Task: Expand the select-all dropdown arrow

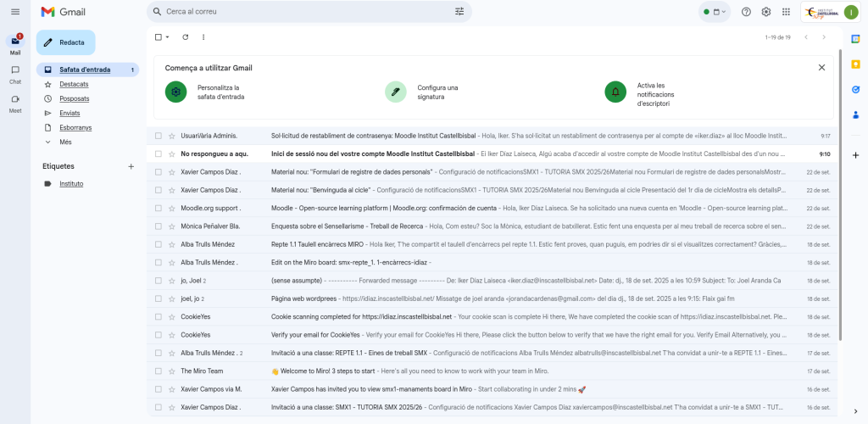Action: 167,37
